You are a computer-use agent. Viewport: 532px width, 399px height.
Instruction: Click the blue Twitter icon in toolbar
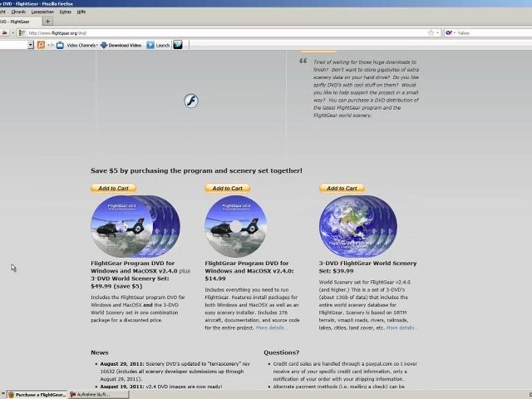pyautogui.click(x=178, y=45)
